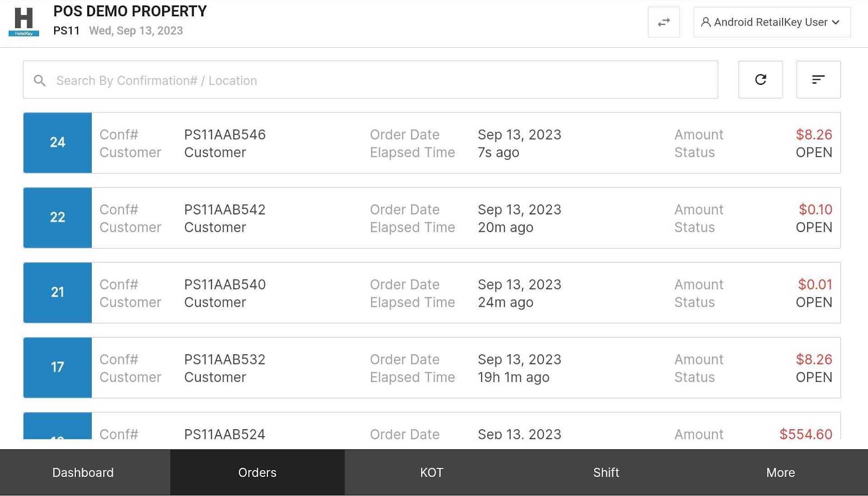Click the $0.10 amount on order PS11AAB542
868x496 pixels.
tap(815, 209)
